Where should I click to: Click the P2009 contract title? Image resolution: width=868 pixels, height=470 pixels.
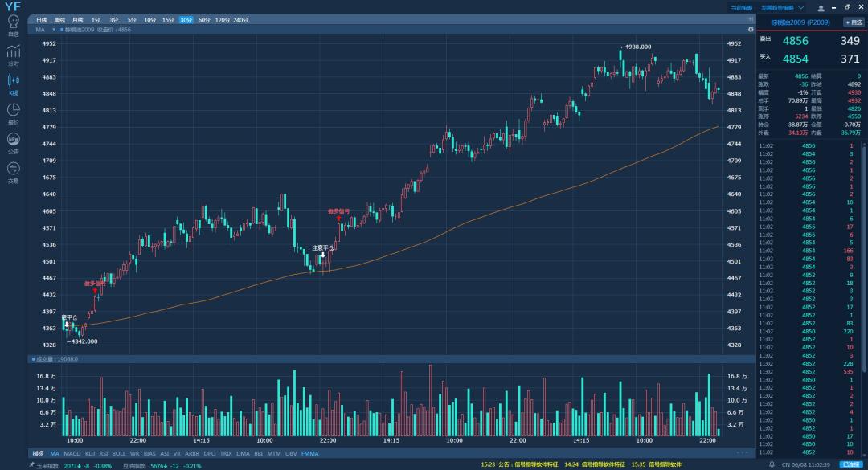tap(800, 22)
